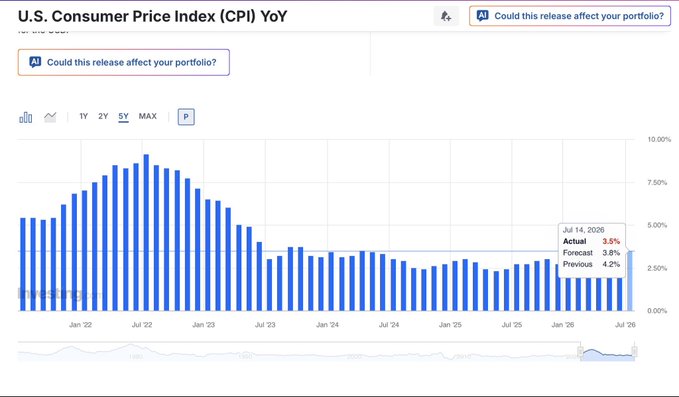Click the 'Jul '25' axis label
This screenshot has width=679, height=397.
[x=512, y=325]
